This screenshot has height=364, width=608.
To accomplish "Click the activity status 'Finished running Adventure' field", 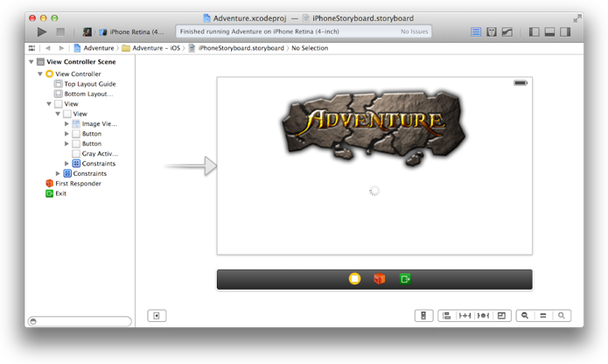I will pos(304,31).
